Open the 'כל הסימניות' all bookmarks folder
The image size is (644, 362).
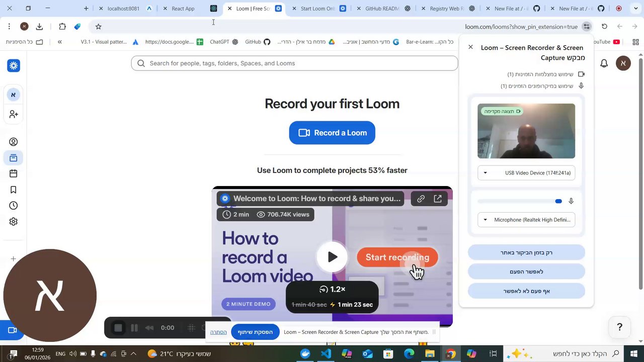pos(24,42)
